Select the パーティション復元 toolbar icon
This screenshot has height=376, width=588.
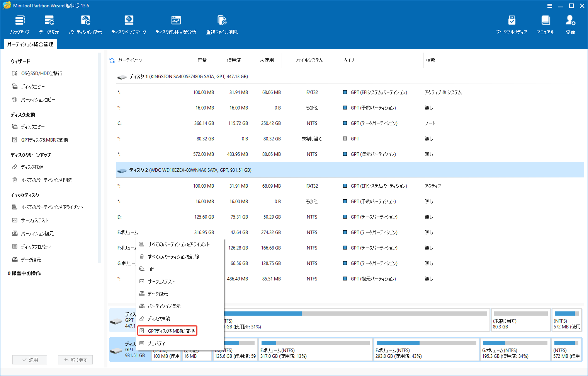(85, 24)
